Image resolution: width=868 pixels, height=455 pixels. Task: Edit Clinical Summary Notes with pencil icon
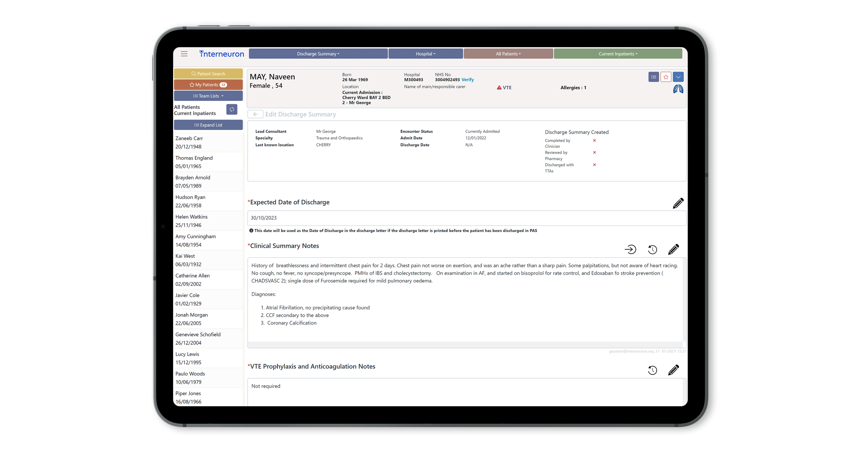pos(673,250)
